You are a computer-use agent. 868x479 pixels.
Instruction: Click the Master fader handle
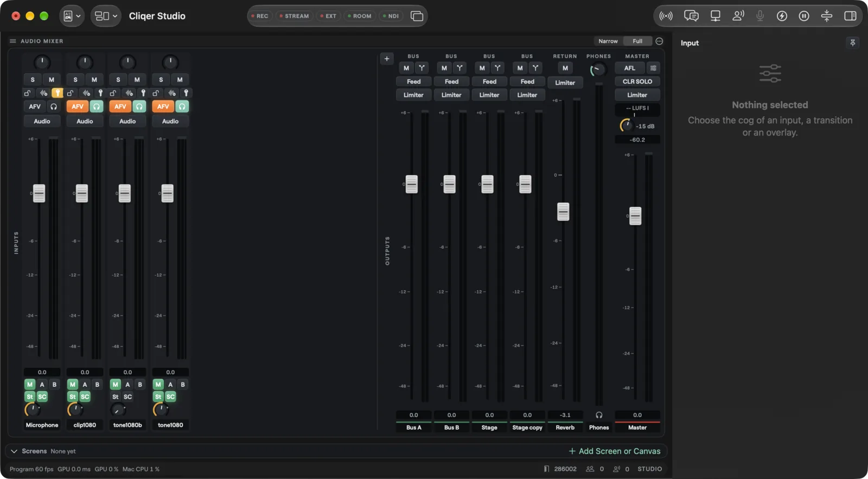(635, 216)
